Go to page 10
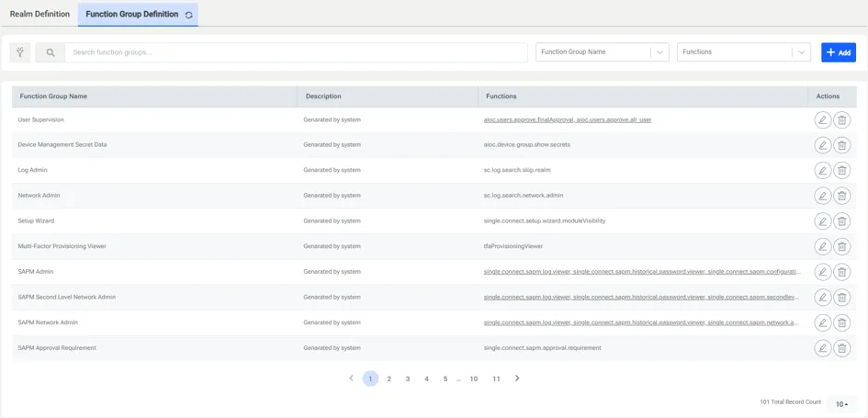 [x=474, y=378]
